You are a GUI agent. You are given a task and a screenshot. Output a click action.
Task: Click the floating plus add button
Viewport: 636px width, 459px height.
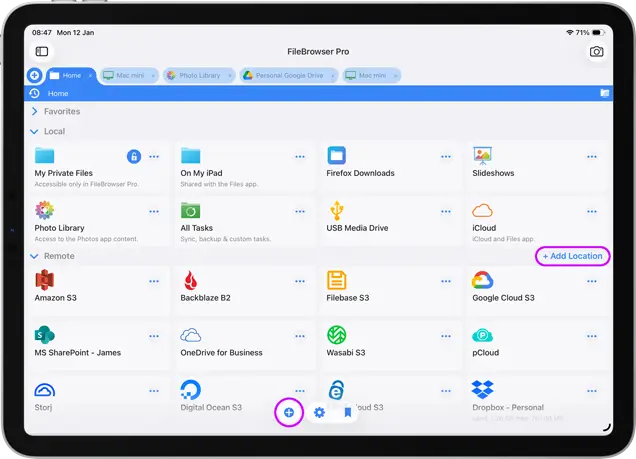tap(289, 412)
